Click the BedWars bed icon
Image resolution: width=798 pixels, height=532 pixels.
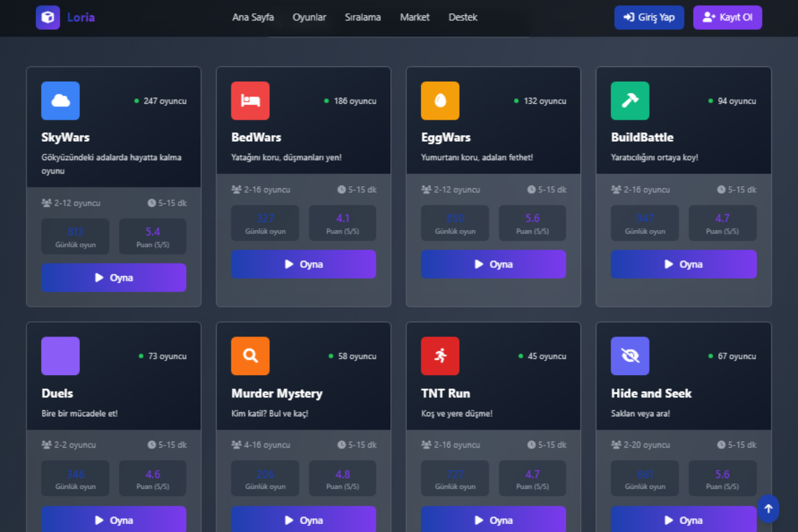tap(250, 101)
